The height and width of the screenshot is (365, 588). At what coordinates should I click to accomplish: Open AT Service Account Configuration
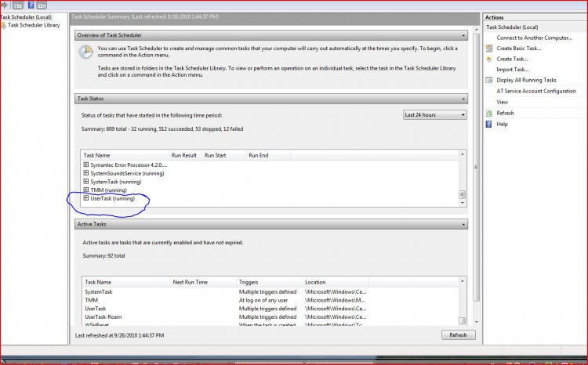pyautogui.click(x=536, y=91)
